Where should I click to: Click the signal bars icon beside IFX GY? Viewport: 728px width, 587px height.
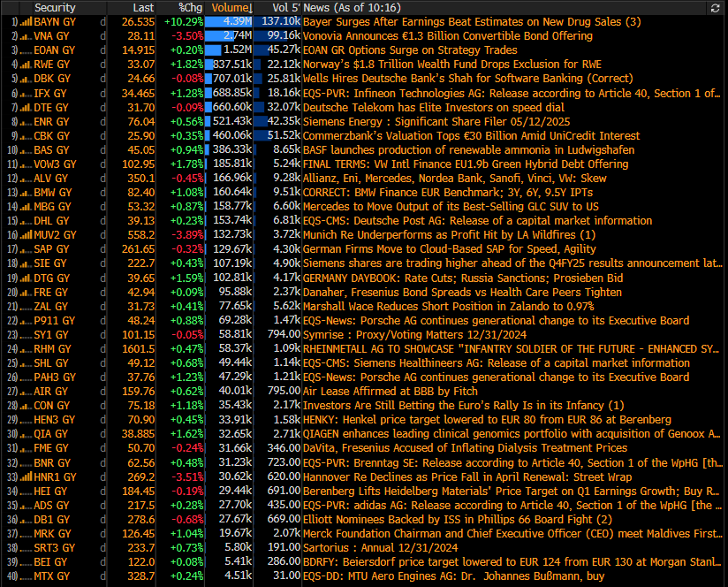pos(26,94)
